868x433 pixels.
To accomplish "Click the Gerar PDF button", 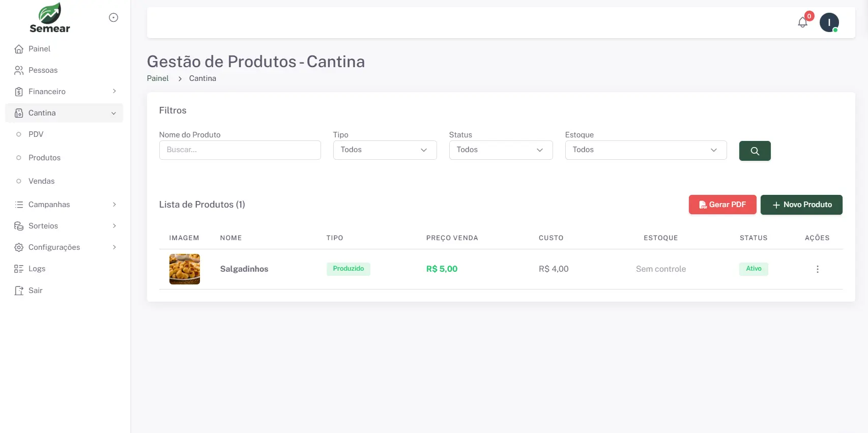I will [722, 205].
